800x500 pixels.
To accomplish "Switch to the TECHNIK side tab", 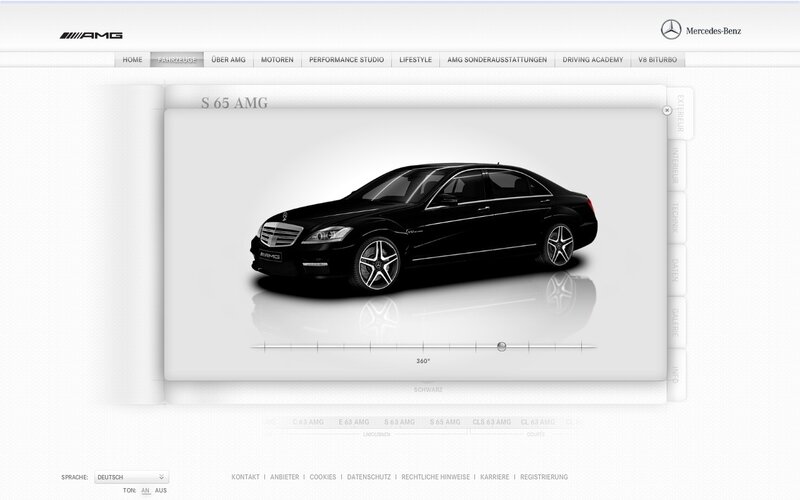I will coord(676,217).
